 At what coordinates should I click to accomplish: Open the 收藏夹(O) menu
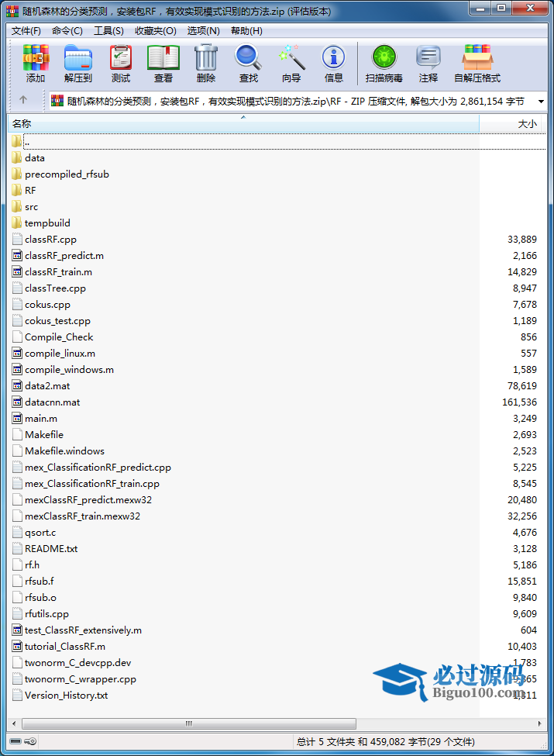pyautogui.click(x=156, y=31)
